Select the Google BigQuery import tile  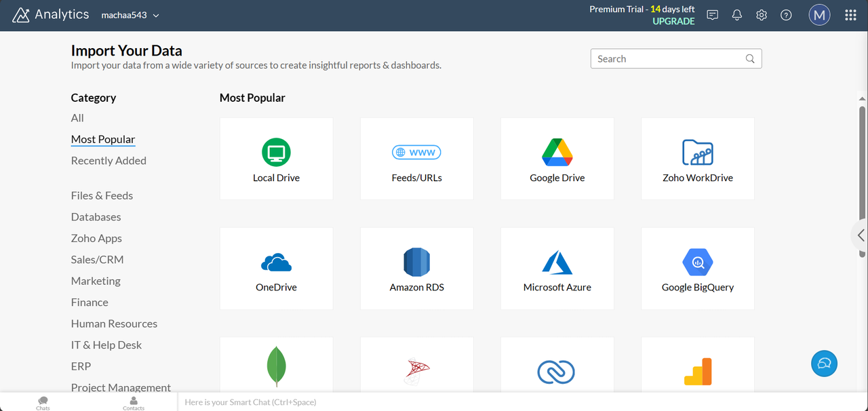698,268
